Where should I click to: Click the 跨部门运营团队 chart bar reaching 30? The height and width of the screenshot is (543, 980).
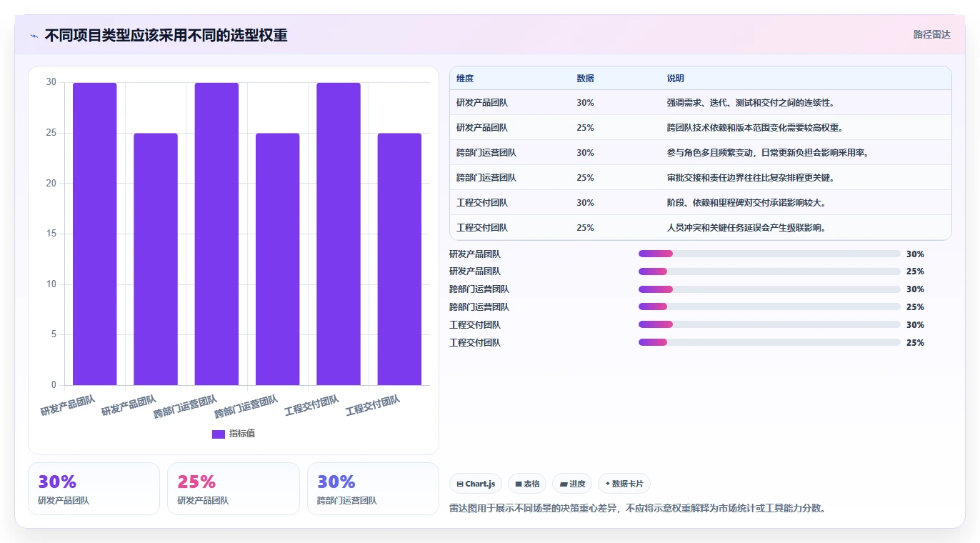216,234
